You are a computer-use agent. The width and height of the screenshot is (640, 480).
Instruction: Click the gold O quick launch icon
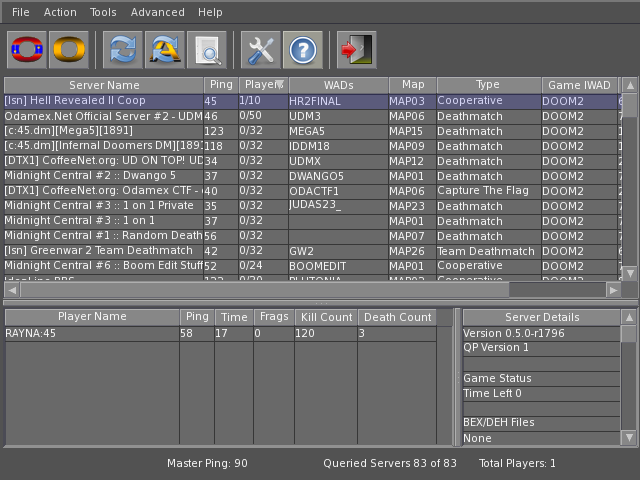[x=69, y=50]
